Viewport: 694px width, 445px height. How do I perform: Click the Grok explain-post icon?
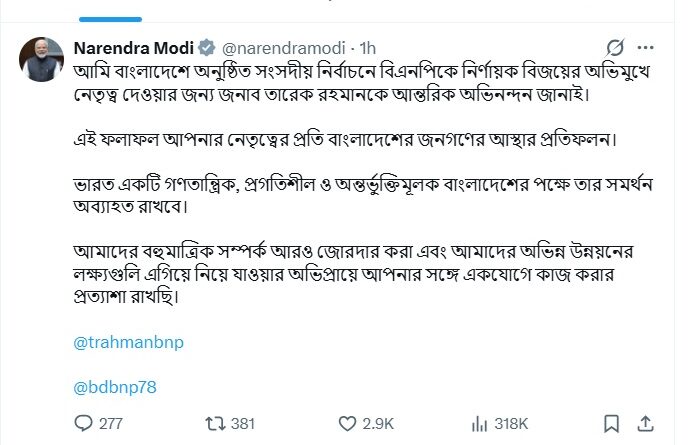coord(616,47)
